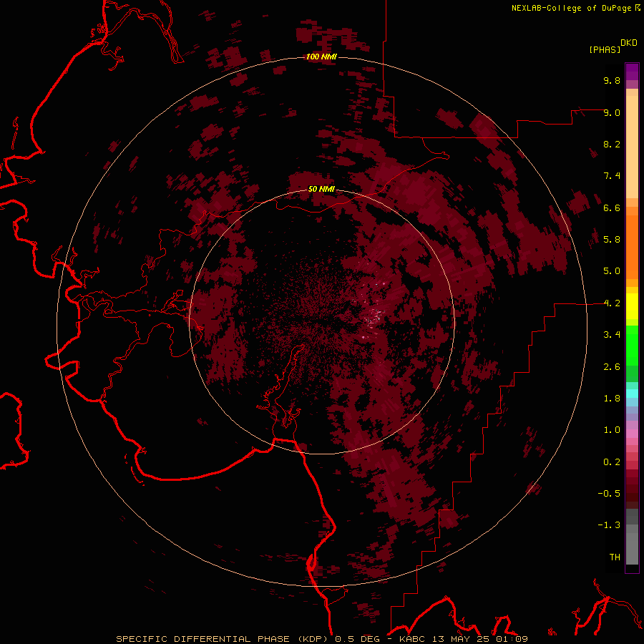This screenshot has width=644, height=644.
Task: Click the [PHAS] units label
Action: 605,49
